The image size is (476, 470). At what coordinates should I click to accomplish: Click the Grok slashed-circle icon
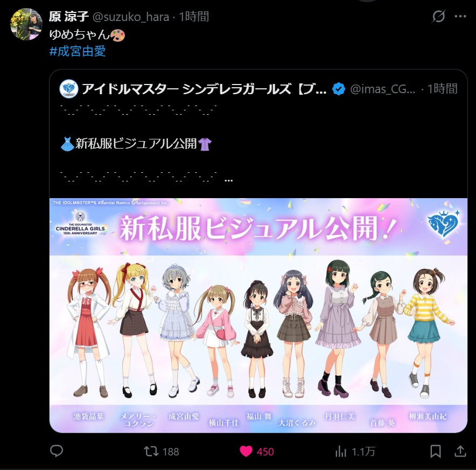439,16
